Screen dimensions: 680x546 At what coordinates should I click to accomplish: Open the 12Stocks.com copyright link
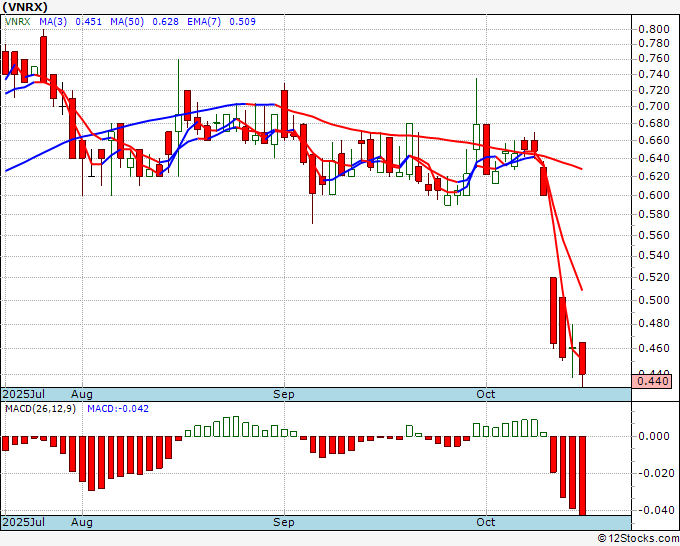[638, 539]
